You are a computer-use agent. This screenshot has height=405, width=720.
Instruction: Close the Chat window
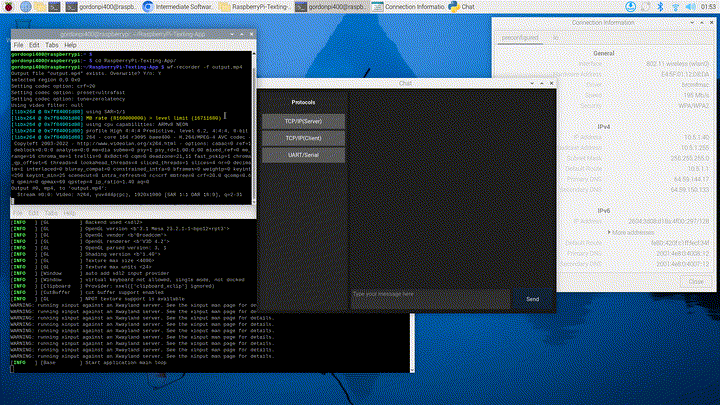pyautogui.click(x=551, y=84)
